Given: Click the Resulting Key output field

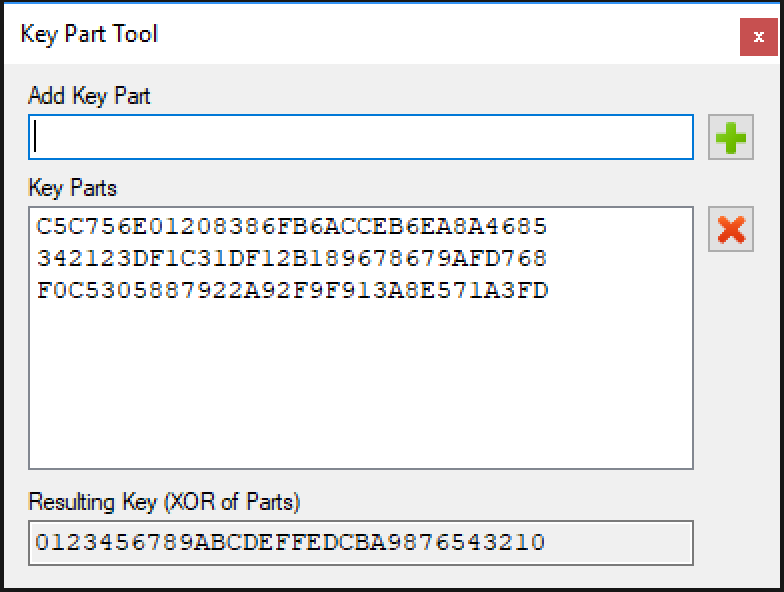Looking at the screenshot, I should click(x=360, y=543).
